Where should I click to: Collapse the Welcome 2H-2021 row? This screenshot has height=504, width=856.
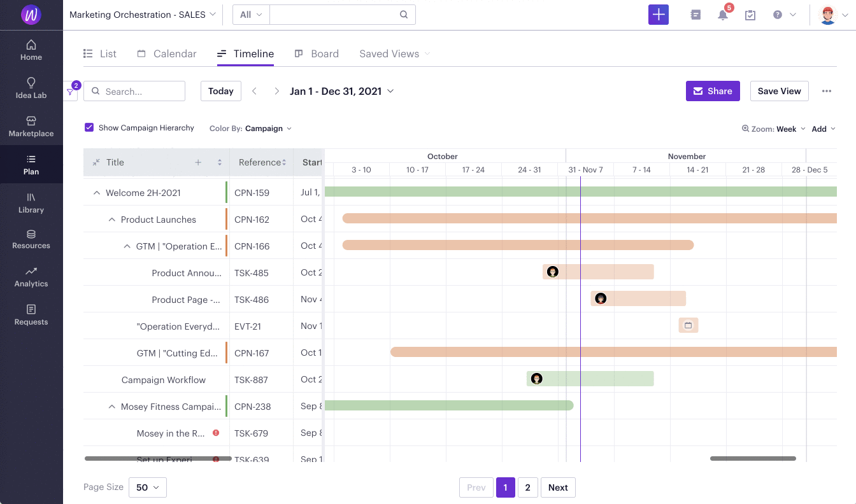point(97,193)
